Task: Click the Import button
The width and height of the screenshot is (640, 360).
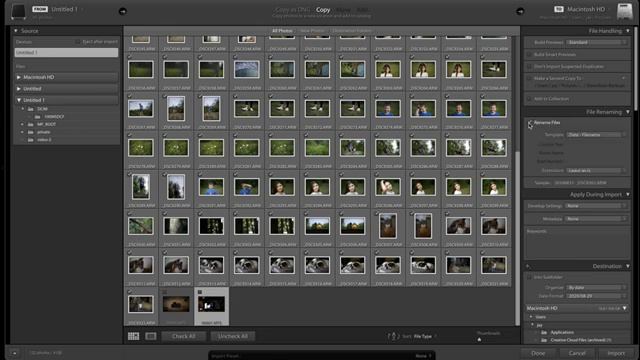Action: (x=616, y=353)
